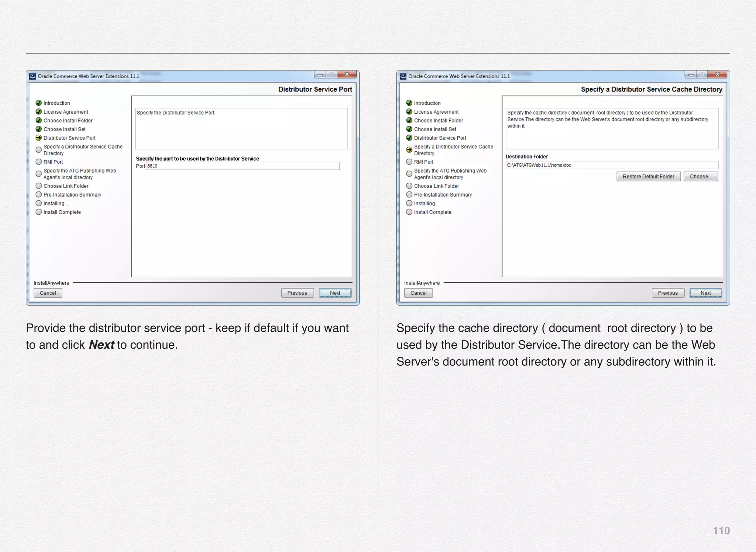Click Distributor Service Port checkmark in right window

click(x=409, y=138)
